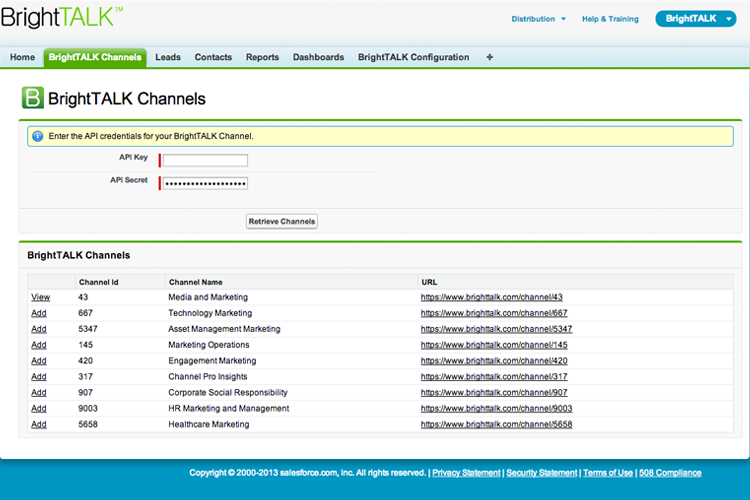This screenshot has height=500, width=750.
Task: Open the Reports tab
Action: tap(262, 58)
